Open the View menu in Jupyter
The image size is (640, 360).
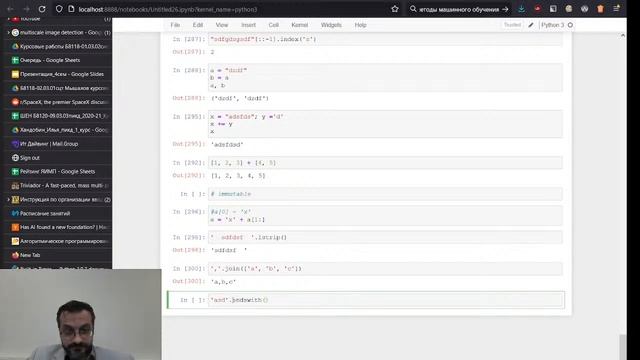click(x=222, y=25)
